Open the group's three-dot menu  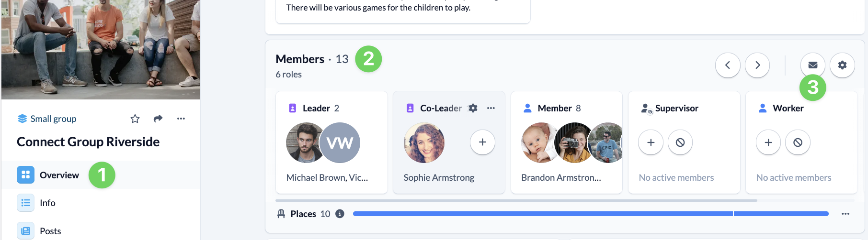[181, 119]
